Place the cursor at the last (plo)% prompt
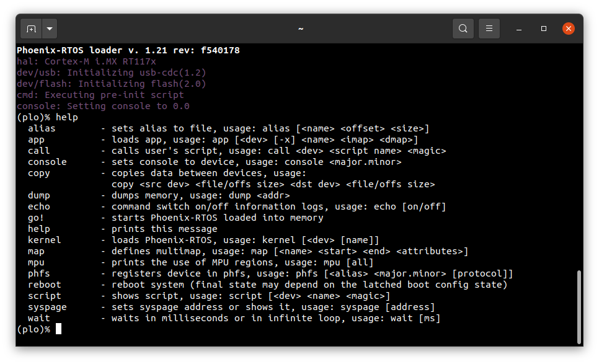 [58, 329]
